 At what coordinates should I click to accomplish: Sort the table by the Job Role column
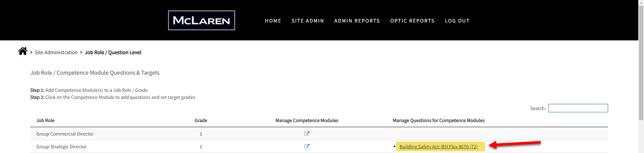click(x=45, y=120)
